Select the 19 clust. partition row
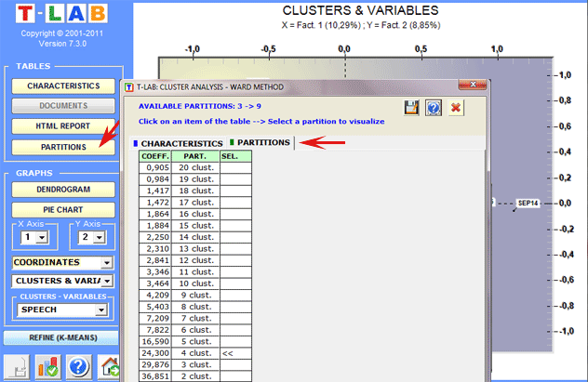The height and width of the screenshot is (382, 588). coord(195,179)
